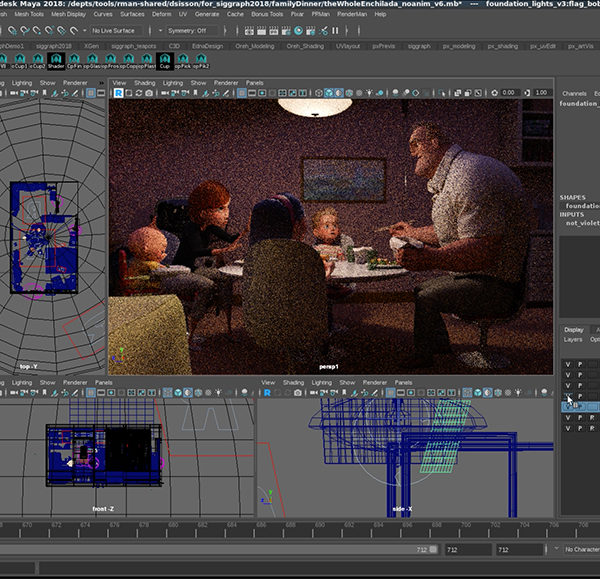This screenshot has height=579, width=600.
Task: Click the grease pencil icon in persp1 panel toolbar
Action: click(226, 93)
